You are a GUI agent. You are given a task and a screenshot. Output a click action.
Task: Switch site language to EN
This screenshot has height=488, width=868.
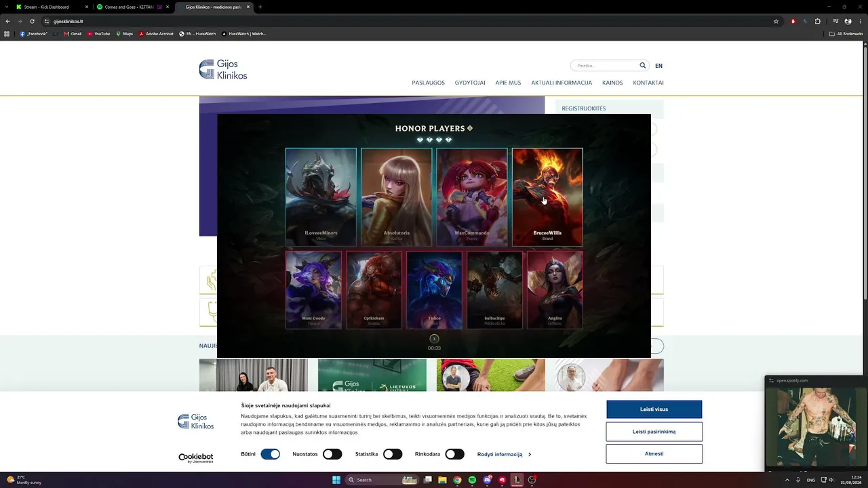pyautogui.click(x=658, y=66)
